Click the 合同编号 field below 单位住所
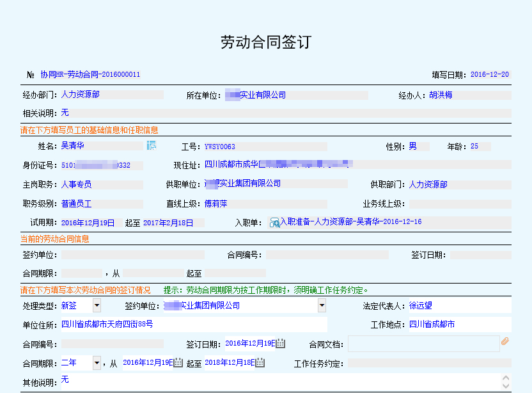 point(113,344)
